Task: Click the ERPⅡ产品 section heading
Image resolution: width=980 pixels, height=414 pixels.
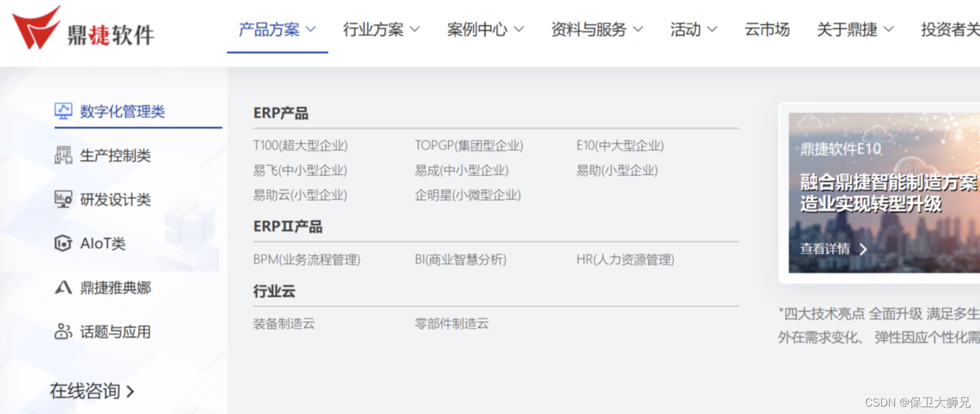Action: (x=288, y=227)
